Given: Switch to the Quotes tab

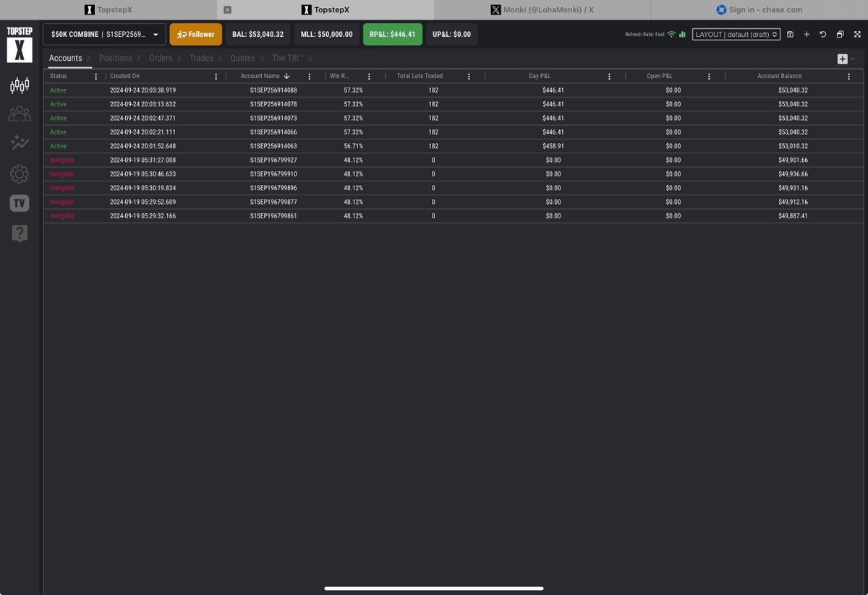Looking at the screenshot, I should pos(242,58).
